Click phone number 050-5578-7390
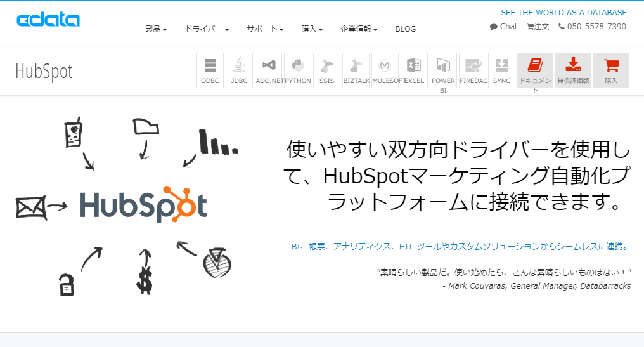This screenshot has height=347, width=644. tap(592, 27)
